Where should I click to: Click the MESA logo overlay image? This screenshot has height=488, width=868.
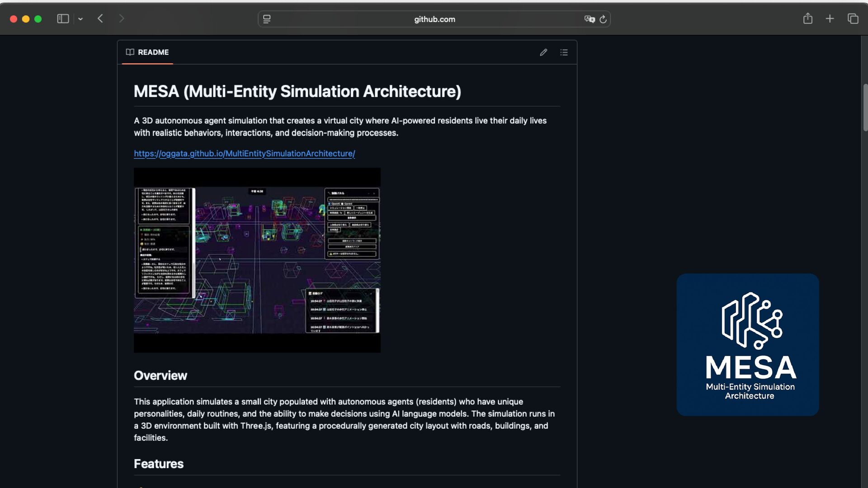pyautogui.click(x=747, y=344)
